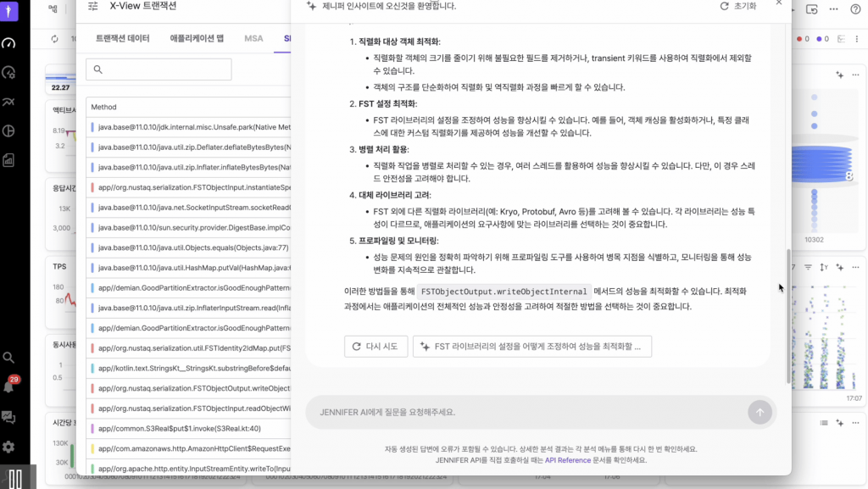Click the pause button at bottom left
This screenshot has height=489, width=868.
[x=14, y=478]
